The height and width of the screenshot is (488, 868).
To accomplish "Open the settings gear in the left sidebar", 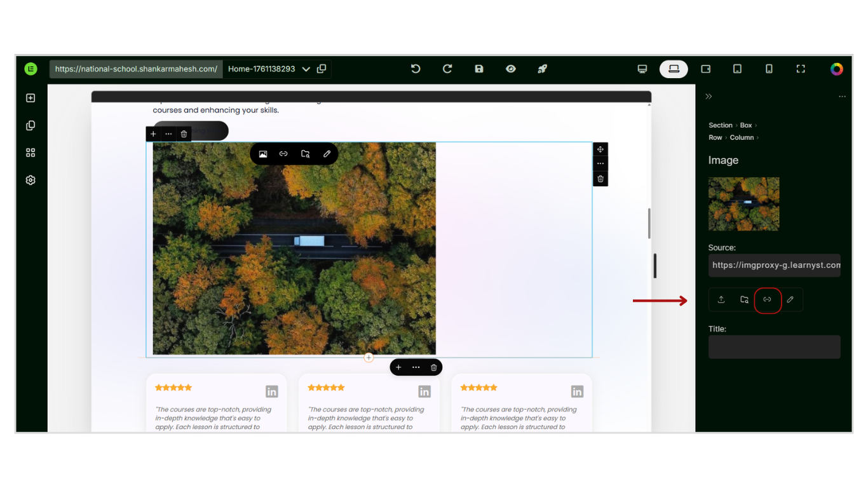I will (31, 180).
